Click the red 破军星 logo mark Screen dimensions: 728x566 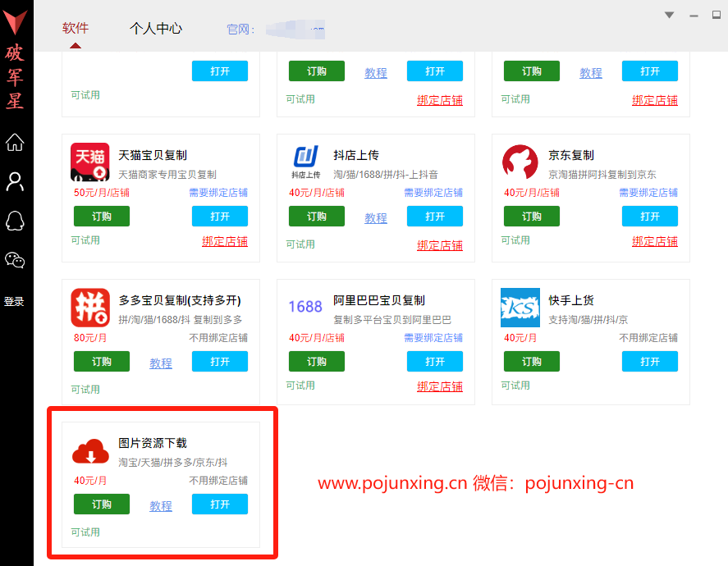pyautogui.click(x=15, y=22)
